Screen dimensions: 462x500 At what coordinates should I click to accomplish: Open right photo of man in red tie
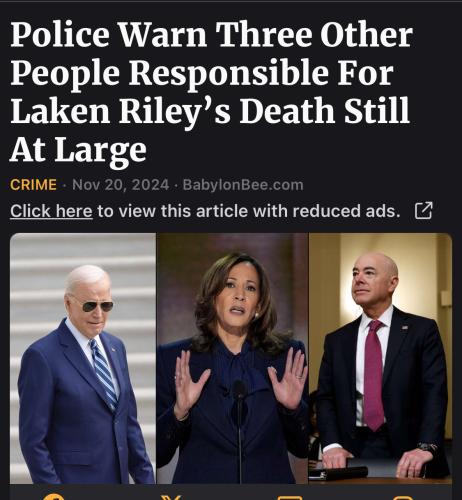point(380,358)
